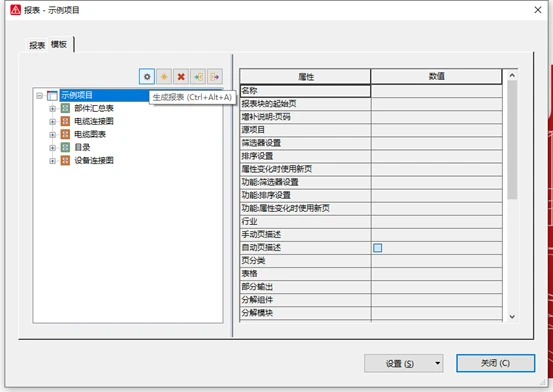
Task: Click the 示例项目 project icon
Action: coord(52,95)
